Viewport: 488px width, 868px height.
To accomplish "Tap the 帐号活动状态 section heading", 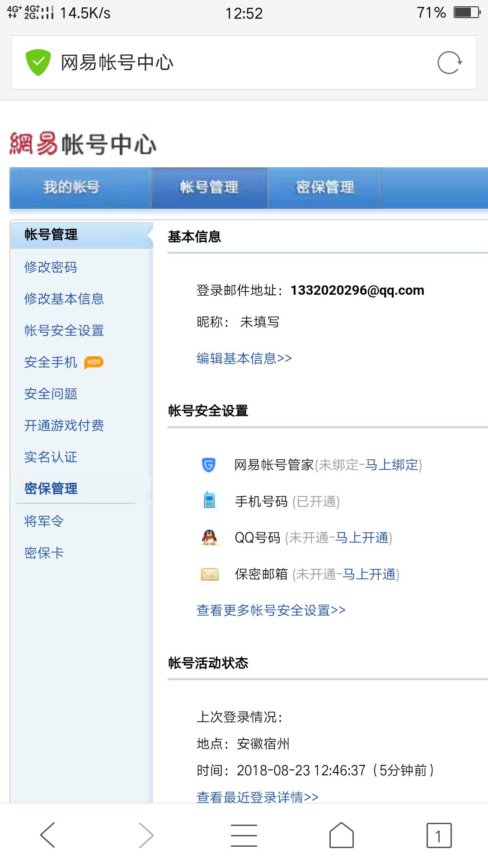I will (208, 663).
